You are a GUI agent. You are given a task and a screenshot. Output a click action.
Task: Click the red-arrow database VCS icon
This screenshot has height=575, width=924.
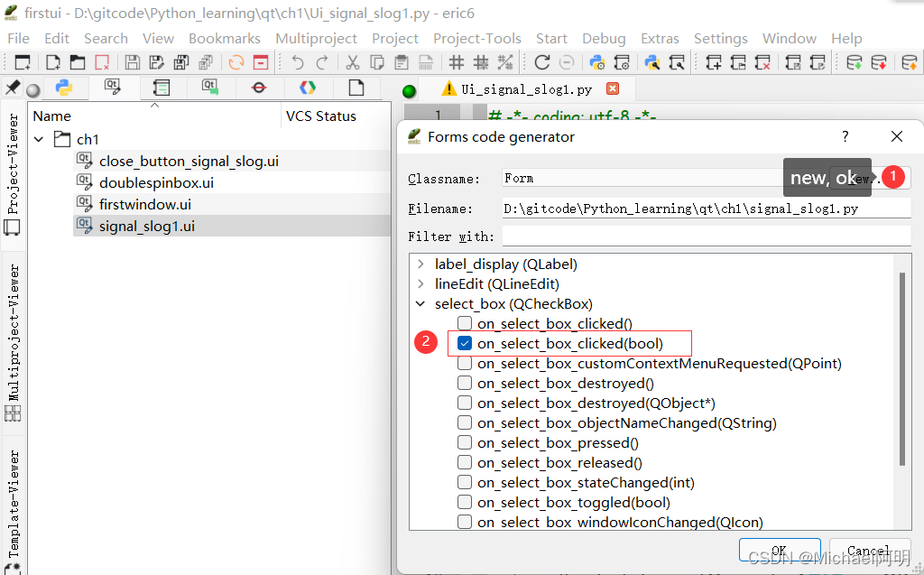tap(879, 62)
